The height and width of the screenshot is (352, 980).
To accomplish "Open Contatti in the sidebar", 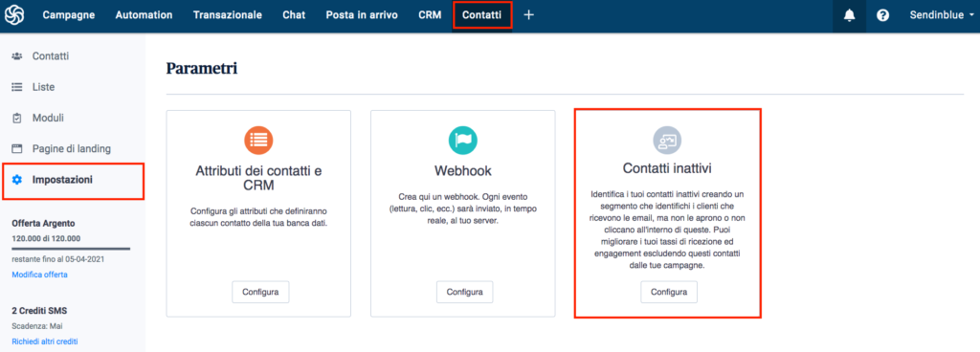I will click(51, 56).
